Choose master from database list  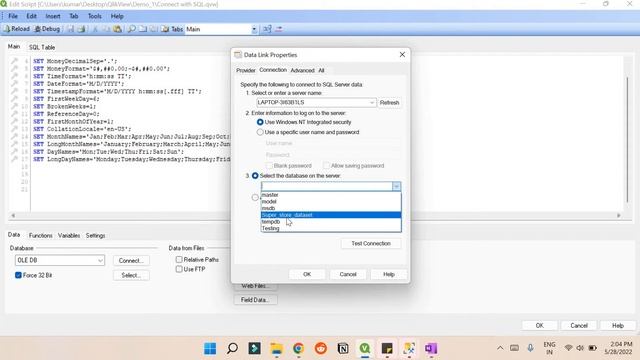click(331, 195)
